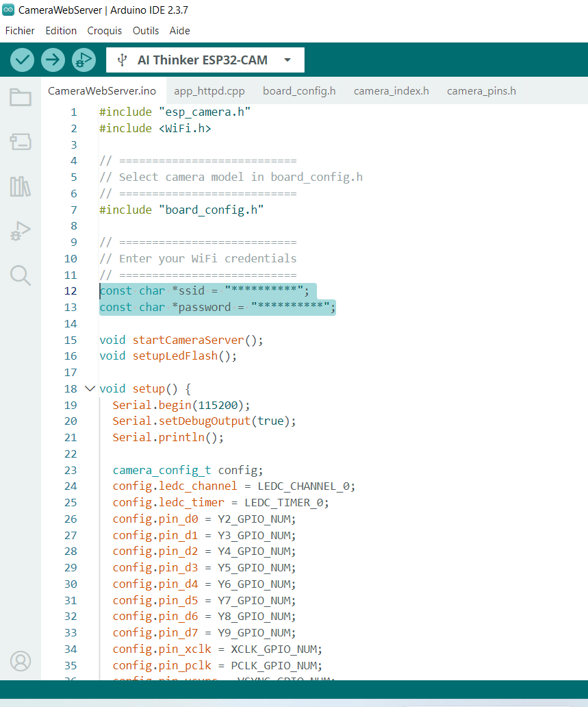Click config.pin_d0 on line 26
The image size is (588, 707).
[155, 519]
